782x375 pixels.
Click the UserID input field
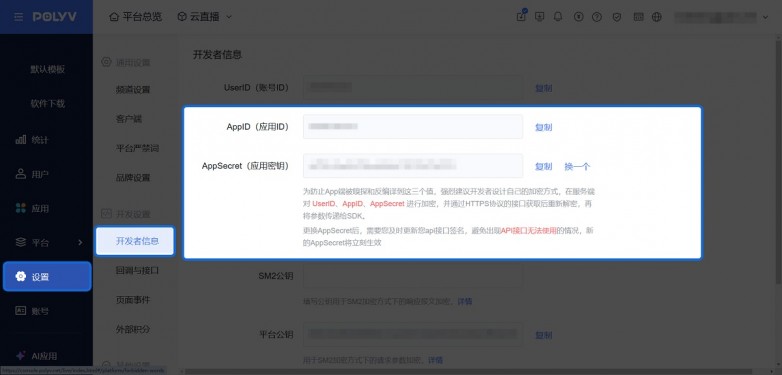click(x=413, y=88)
